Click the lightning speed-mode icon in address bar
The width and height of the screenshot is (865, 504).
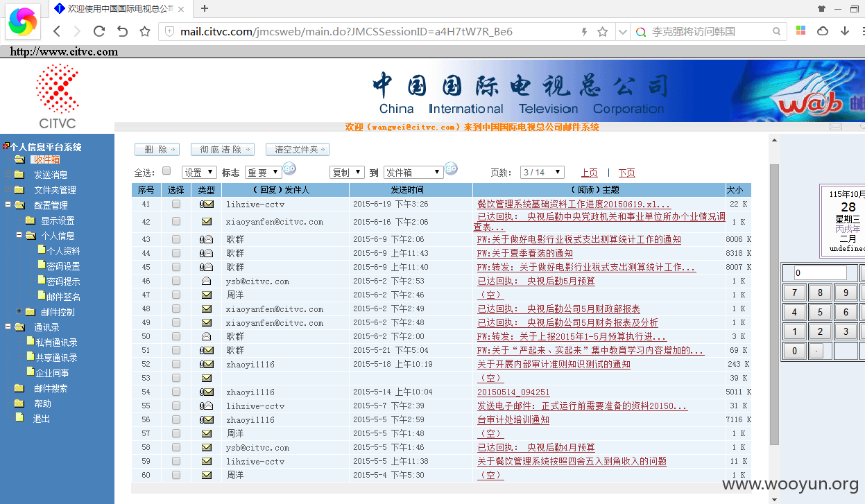584,31
